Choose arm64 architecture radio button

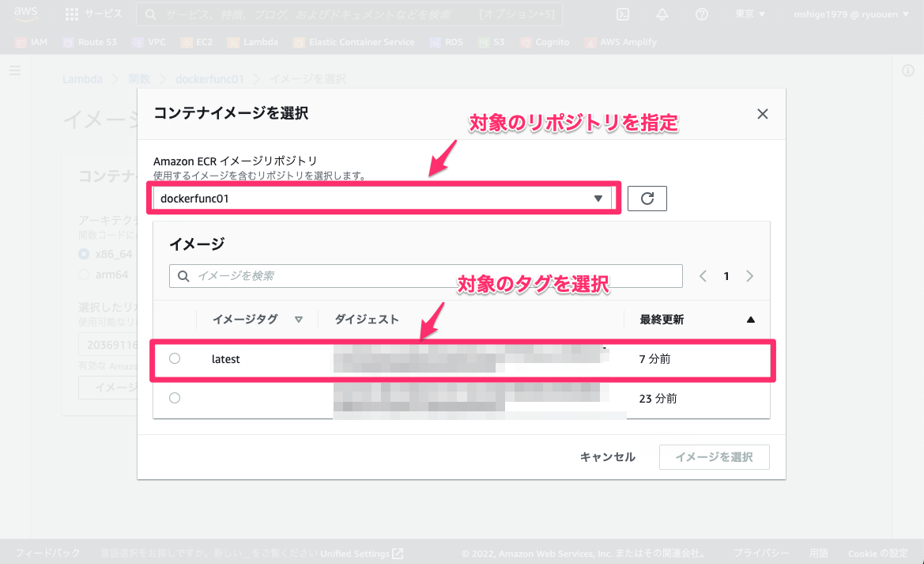84,274
